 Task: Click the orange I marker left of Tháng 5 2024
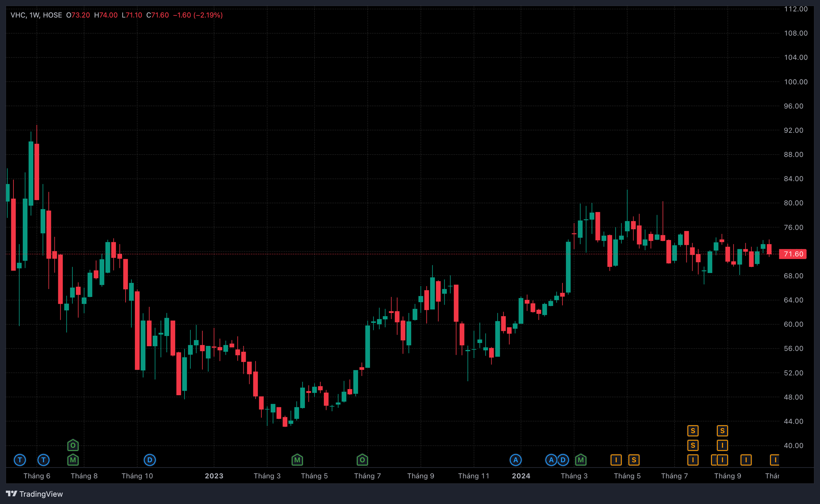click(x=616, y=460)
